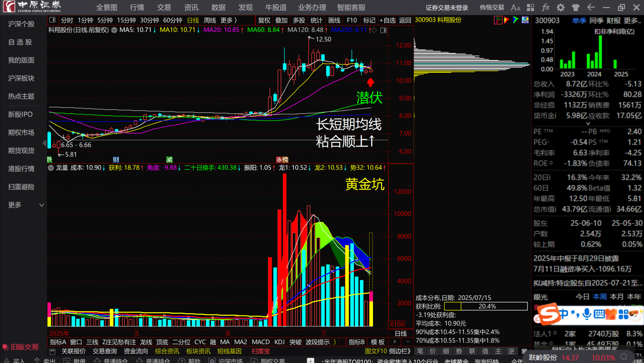This screenshot has height=363, width=644.
Task: Click the 获利比例 20.4% bar
Action: (x=486, y=306)
